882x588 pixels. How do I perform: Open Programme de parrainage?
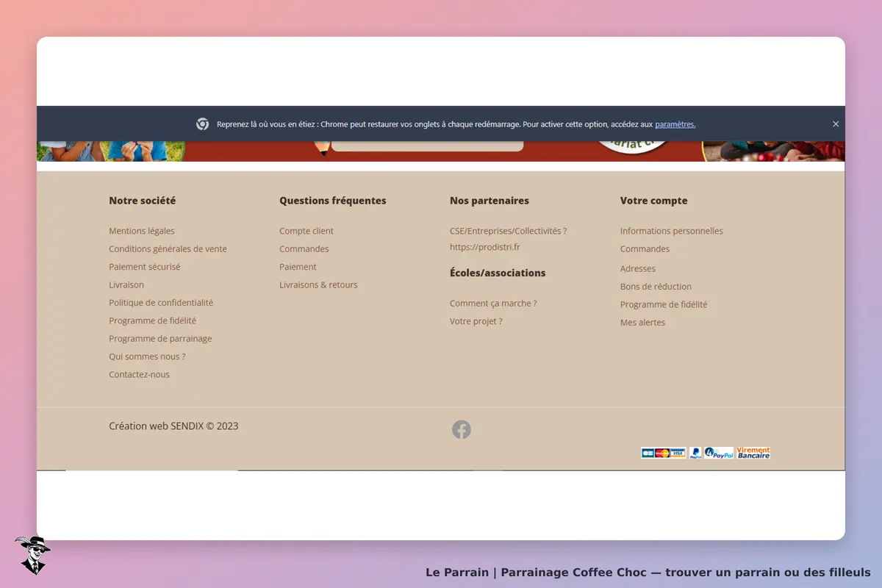point(160,339)
